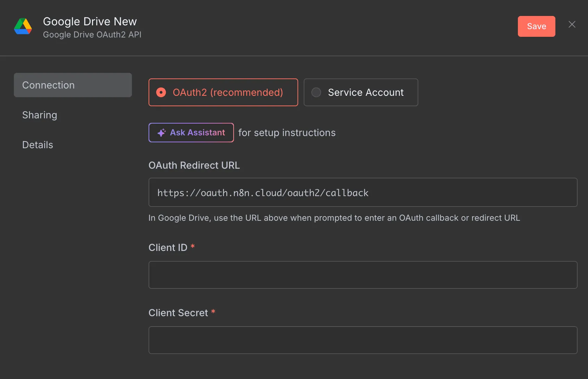Click the 'OAuth Redirect URL' heading
Image resolution: width=588 pixels, height=379 pixels.
pyautogui.click(x=194, y=165)
